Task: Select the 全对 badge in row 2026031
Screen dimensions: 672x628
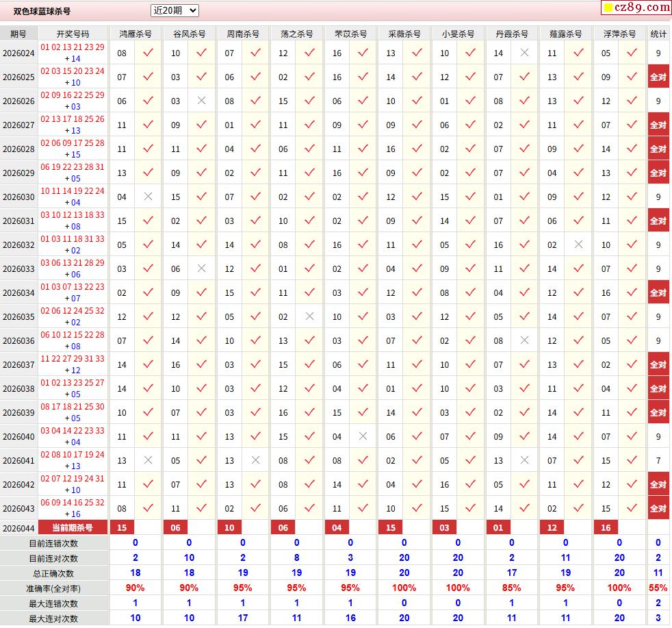Action: tap(658, 221)
